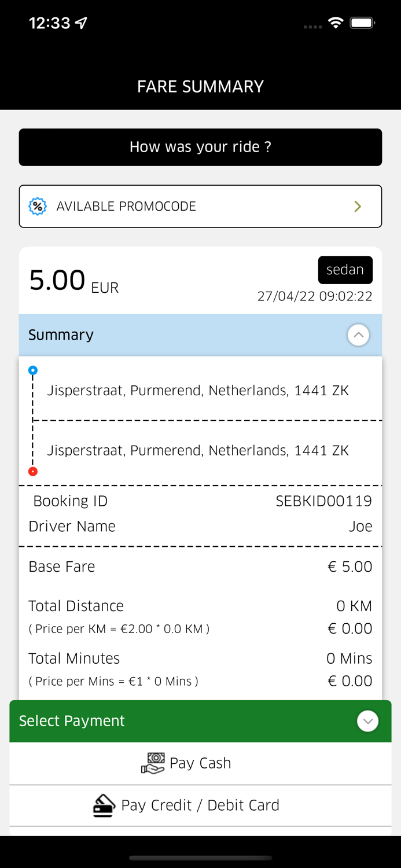Click the Booking ID SEBKID00119 row

200,501
